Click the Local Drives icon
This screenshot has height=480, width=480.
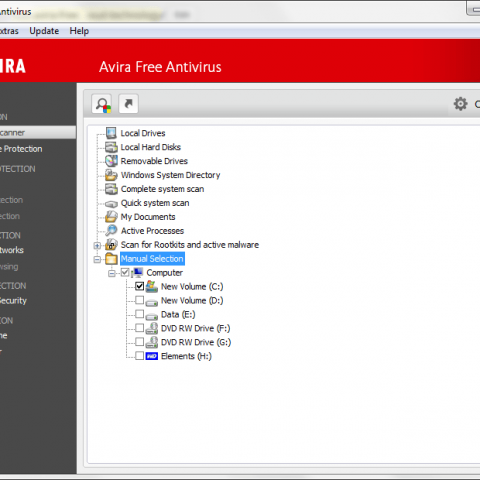tap(111, 133)
